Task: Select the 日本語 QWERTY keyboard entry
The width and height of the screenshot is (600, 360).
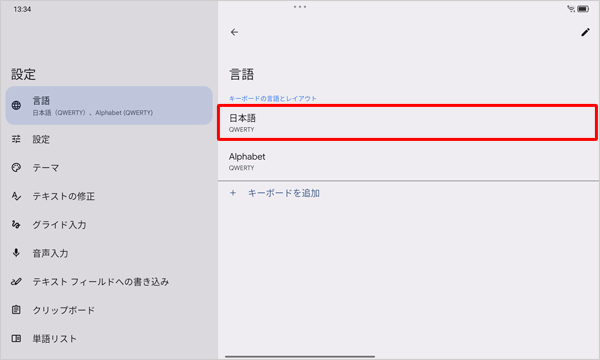Action: tap(408, 123)
